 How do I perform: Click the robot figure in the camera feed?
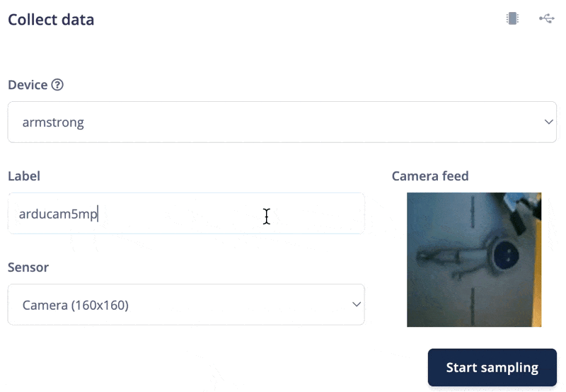(x=469, y=258)
